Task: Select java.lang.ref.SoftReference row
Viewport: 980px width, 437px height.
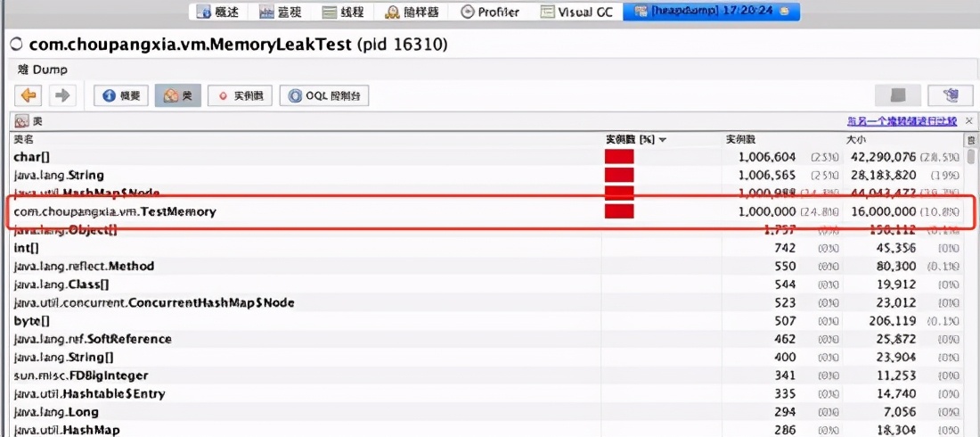Action: (x=487, y=339)
